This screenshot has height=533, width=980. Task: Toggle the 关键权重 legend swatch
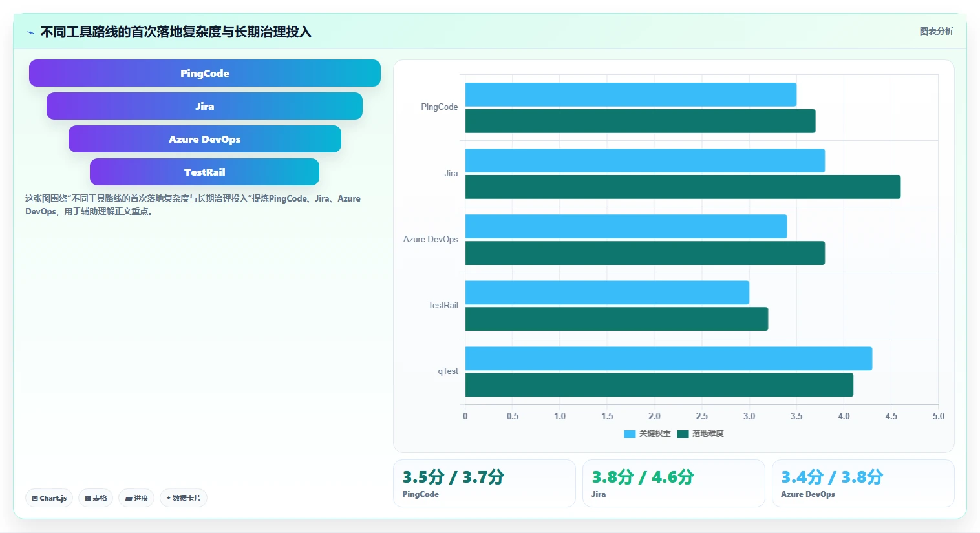(x=630, y=434)
